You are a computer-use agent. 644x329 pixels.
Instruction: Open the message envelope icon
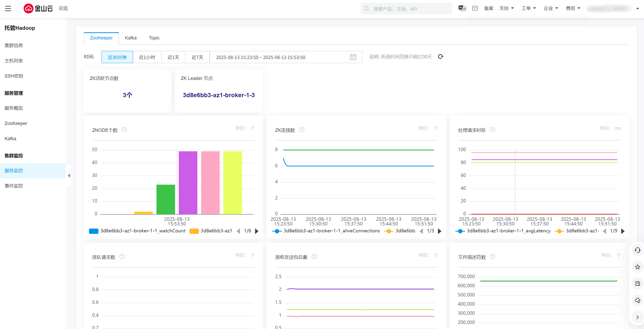click(x=475, y=8)
